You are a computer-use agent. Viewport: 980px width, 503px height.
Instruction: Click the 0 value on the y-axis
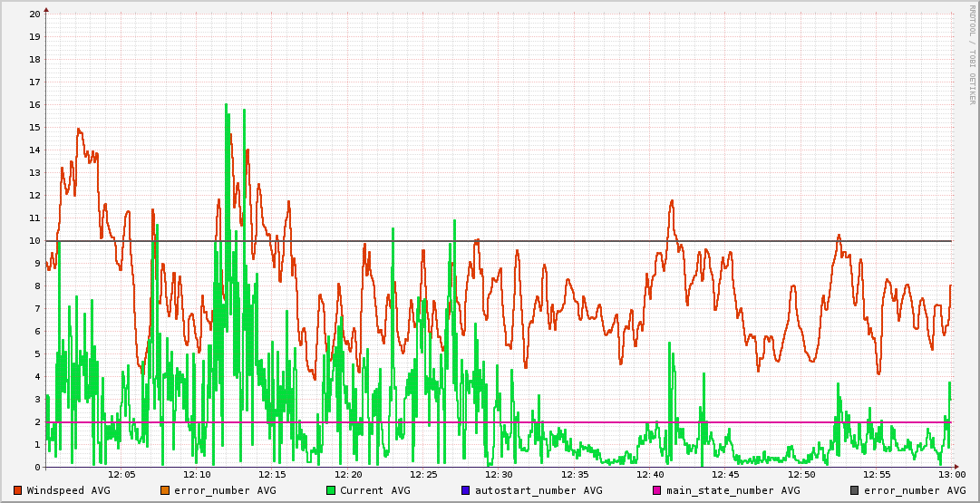tap(37, 467)
